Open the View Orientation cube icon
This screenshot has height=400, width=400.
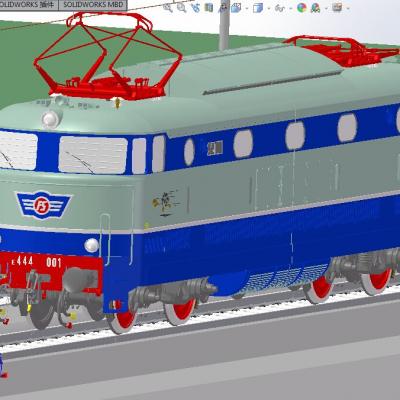237,8
